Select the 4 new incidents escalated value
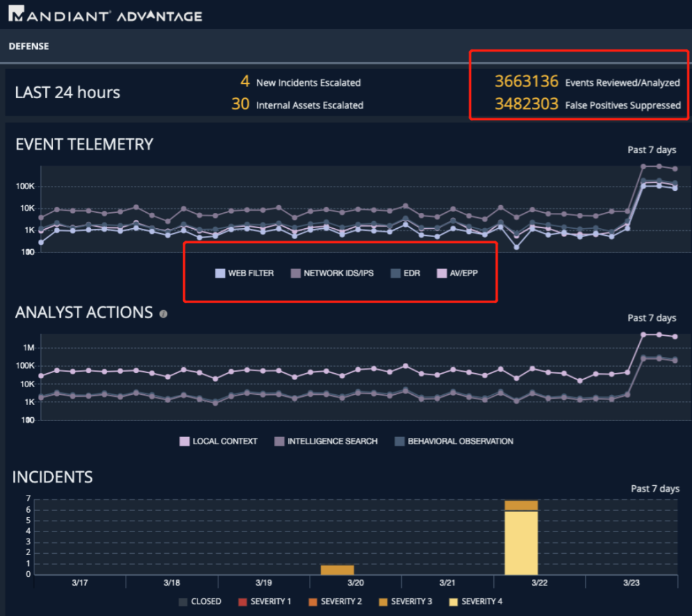 pyautogui.click(x=245, y=81)
